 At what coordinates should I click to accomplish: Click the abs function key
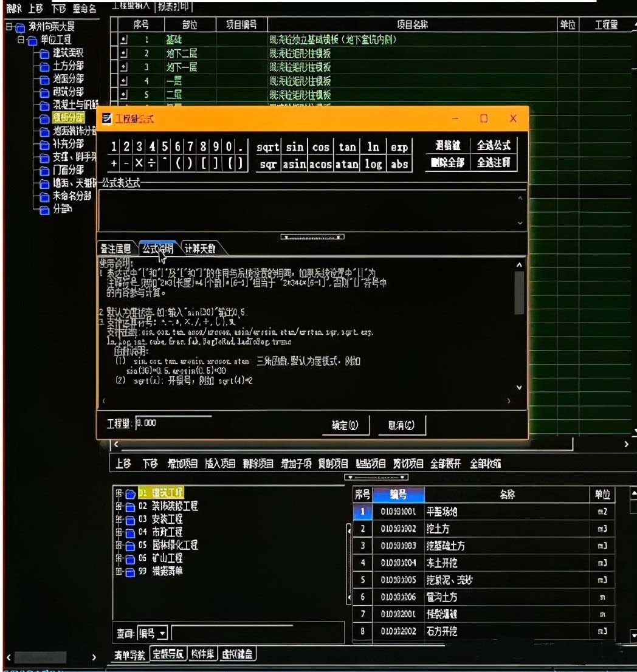[399, 163]
